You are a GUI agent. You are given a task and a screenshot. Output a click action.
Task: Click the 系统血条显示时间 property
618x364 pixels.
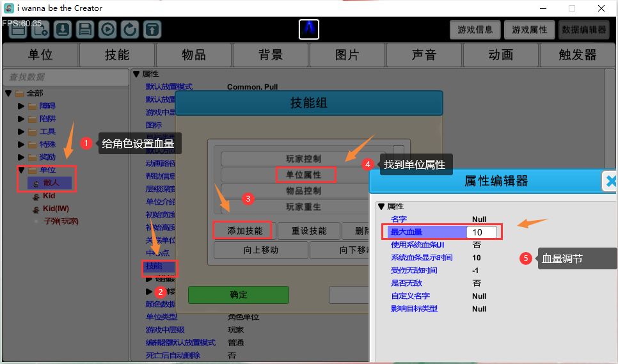422,258
